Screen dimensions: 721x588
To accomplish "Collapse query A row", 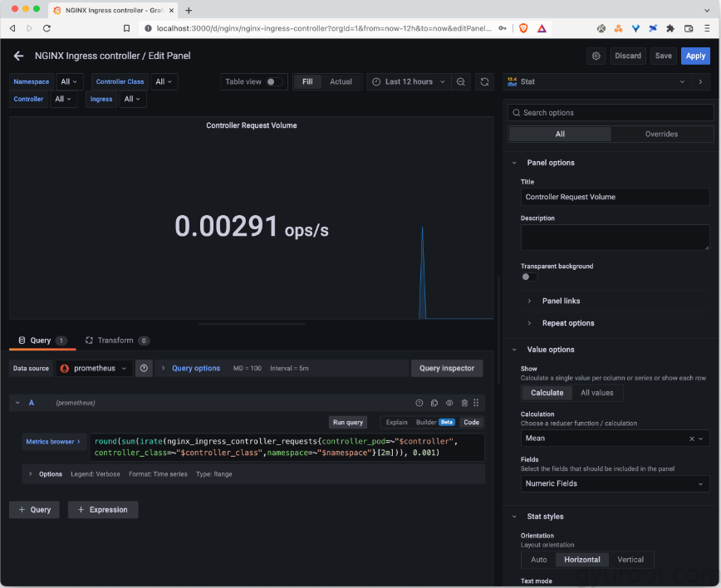I will [17, 403].
